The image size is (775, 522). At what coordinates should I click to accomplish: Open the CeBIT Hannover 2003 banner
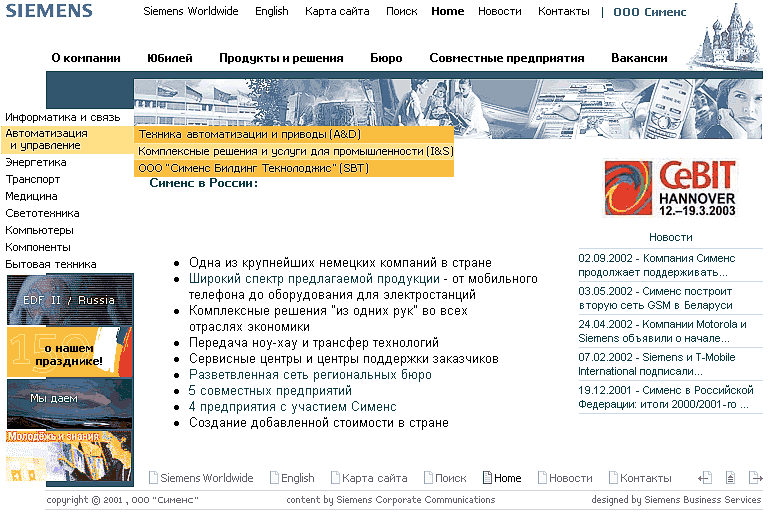point(669,187)
